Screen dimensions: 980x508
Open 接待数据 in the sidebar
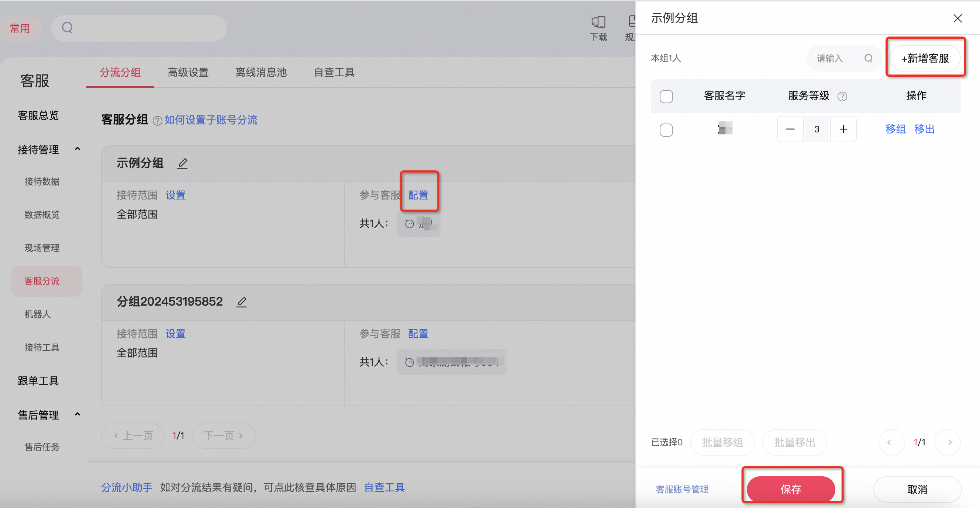[x=42, y=181]
